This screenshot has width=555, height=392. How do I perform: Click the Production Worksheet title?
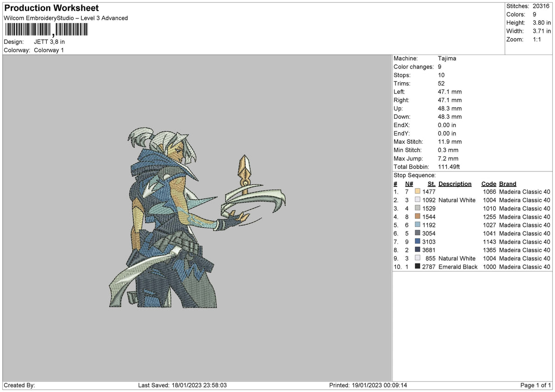tap(51, 8)
